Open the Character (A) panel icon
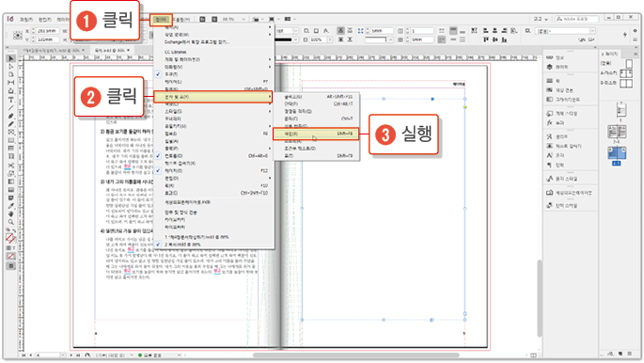Image resolution: width=644 pixels, height=363 pixels. tap(550, 155)
